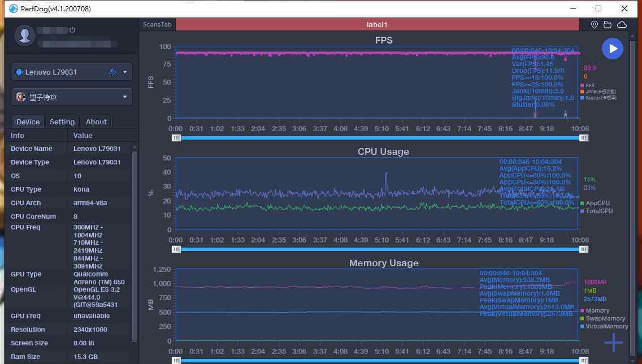Click the connection link icon beside Lenovo L79031
Screen dimensions: 642x364
112,72
